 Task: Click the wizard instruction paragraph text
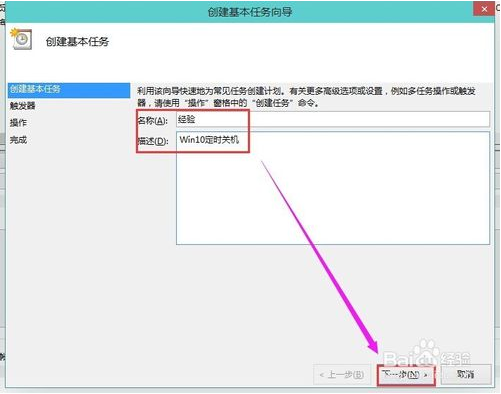[x=306, y=97]
